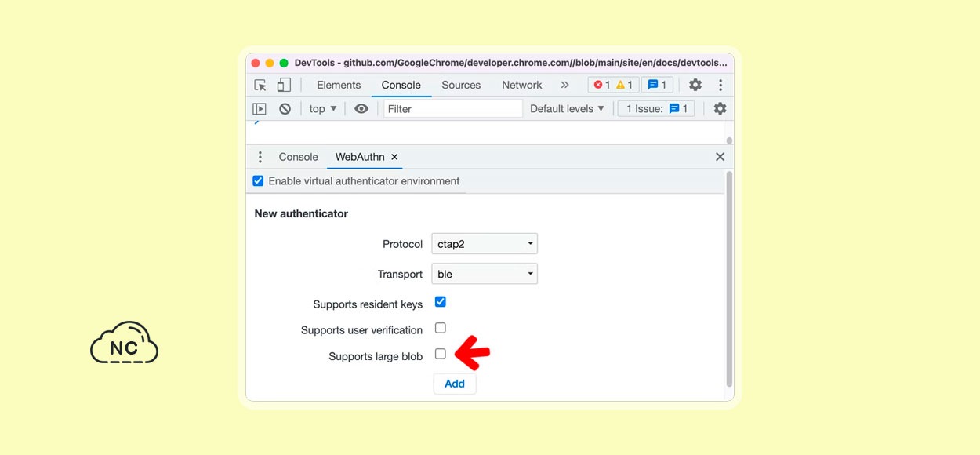This screenshot has height=455, width=980.
Task: Check Supports large blob
Action: 441,354
